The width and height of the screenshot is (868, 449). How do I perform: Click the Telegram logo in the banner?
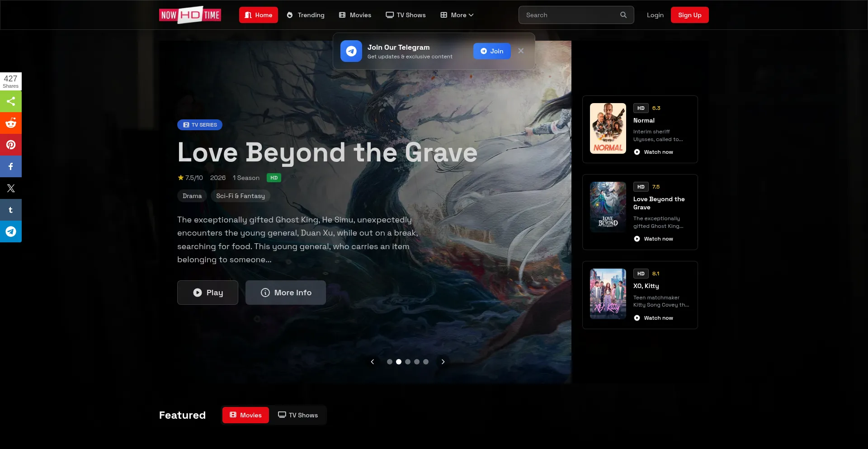coord(351,51)
